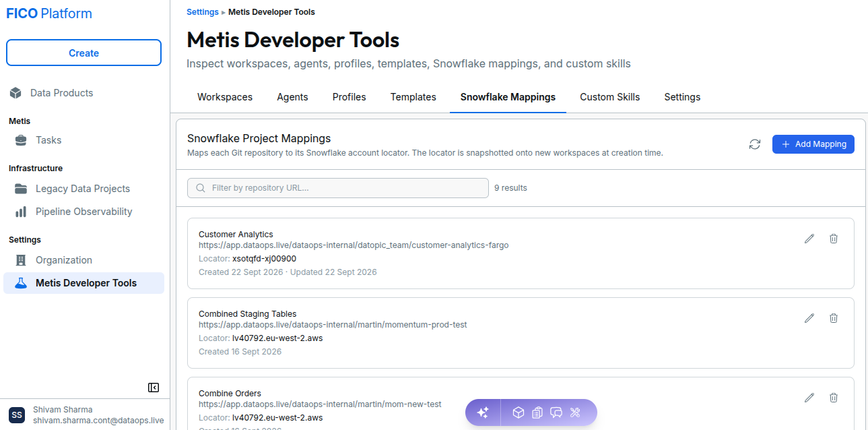
Task: Edit the Customer Analytics mapping
Action: (x=809, y=239)
